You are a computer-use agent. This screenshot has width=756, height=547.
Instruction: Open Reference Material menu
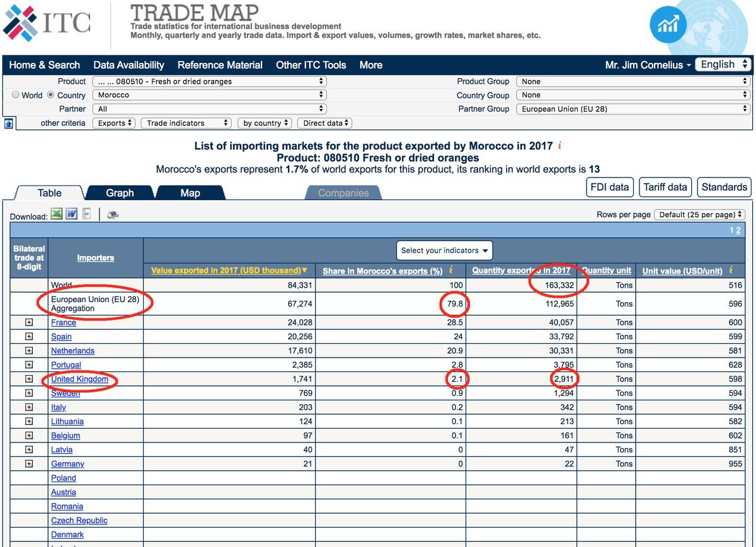[x=220, y=65]
